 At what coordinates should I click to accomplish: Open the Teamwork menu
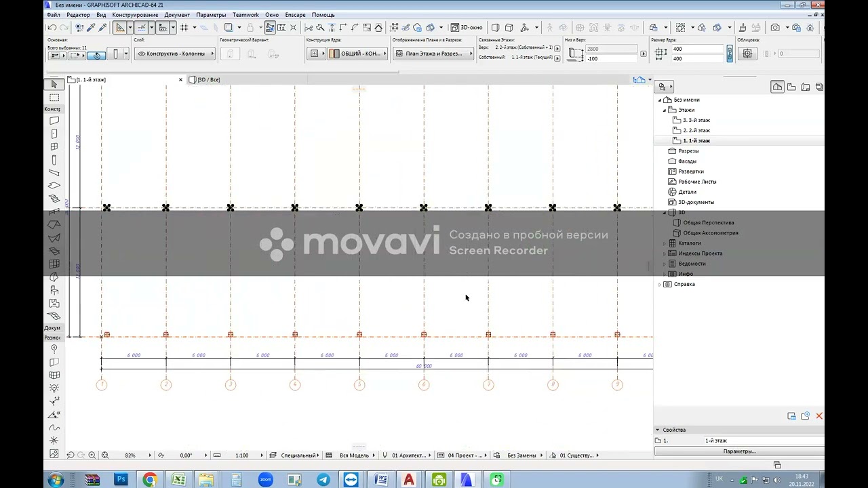click(x=245, y=15)
